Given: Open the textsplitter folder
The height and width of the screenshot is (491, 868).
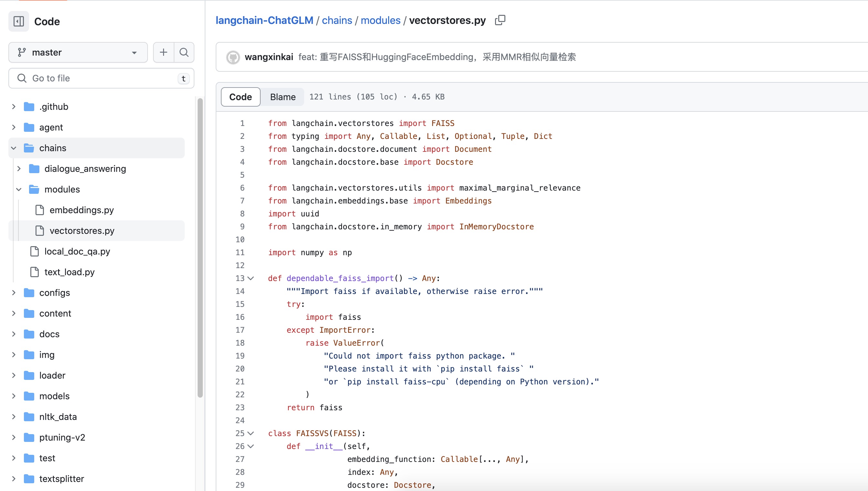Looking at the screenshot, I should pos(62,478).
